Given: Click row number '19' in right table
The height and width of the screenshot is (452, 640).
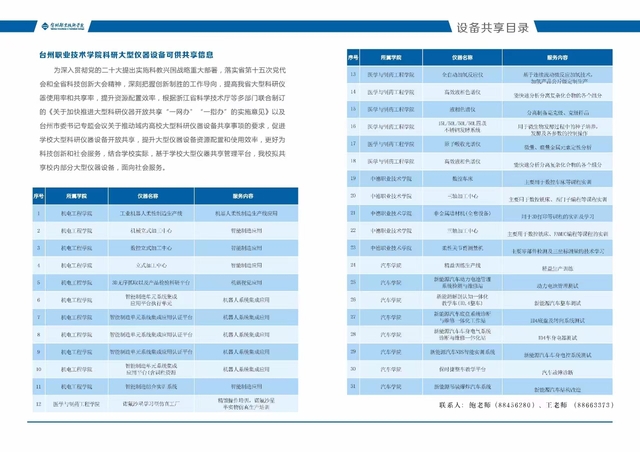Looking at the screenshot, I should coord(353,178).
